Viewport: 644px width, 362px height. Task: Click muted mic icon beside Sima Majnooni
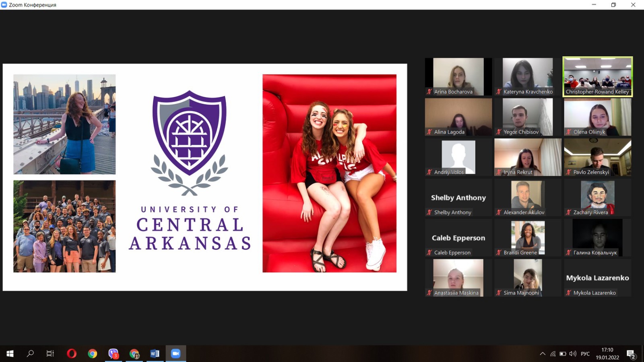pos(499,293)
